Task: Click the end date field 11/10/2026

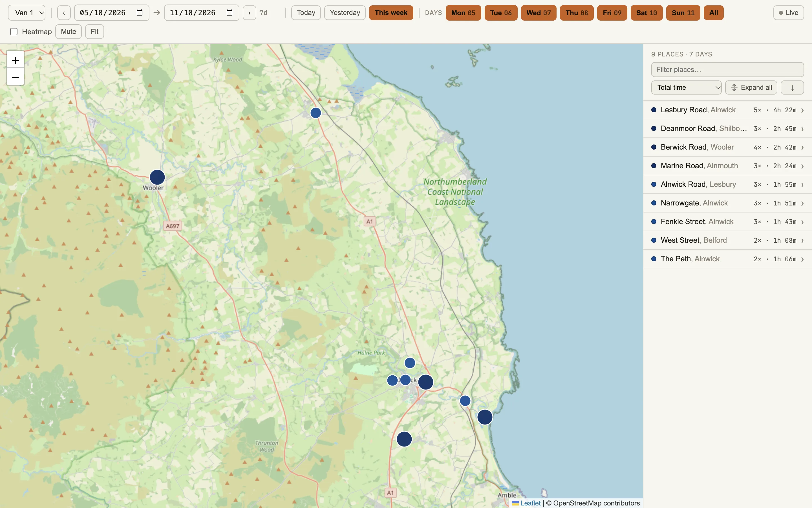Action: pos(201,13)
